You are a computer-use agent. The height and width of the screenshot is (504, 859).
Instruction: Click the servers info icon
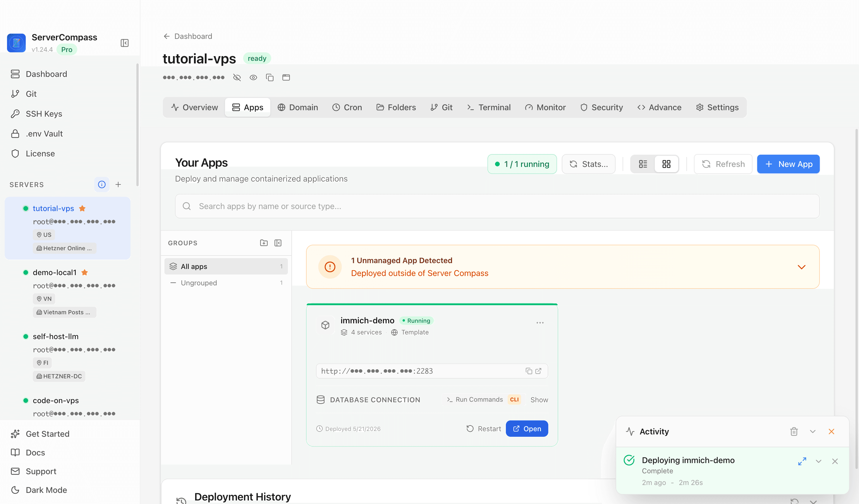click(x=102, y=184)
